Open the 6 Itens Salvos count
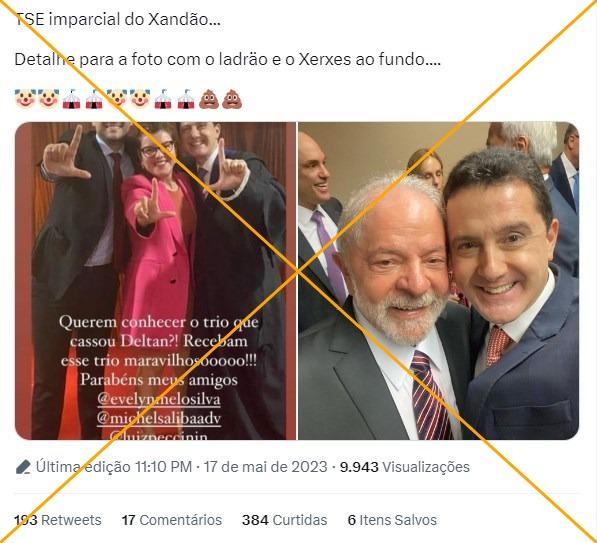Image resolution: width=597 pixels, height=543 pixels. (392, 520)
